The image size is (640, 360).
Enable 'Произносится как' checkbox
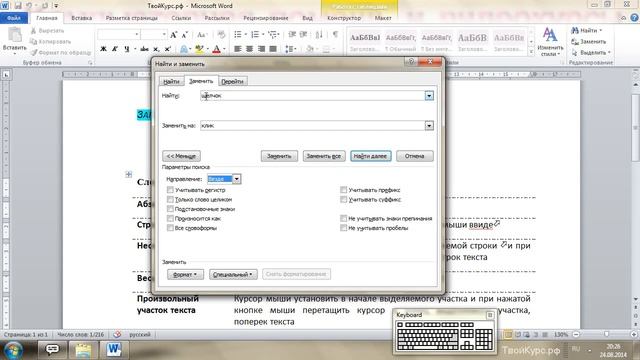pyautogui.click(x=170, y=218)
